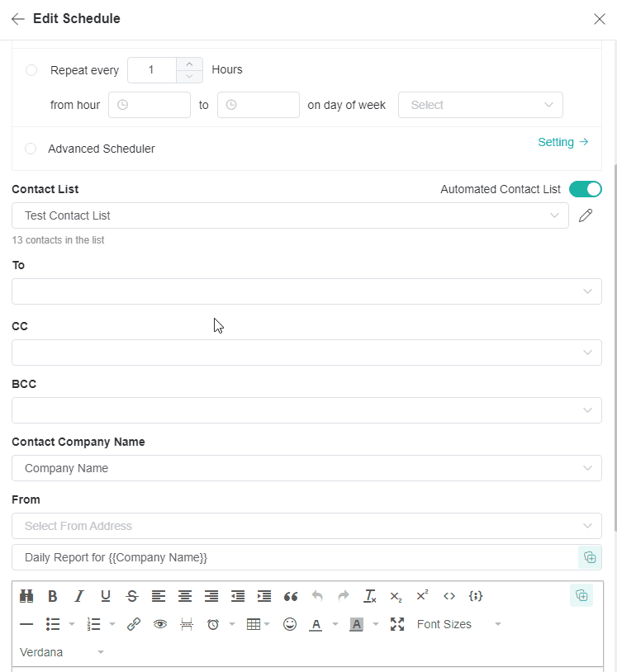Go back using the arrow beside Edit Schedule
617x672 pixels.
(x=17, y=19)
